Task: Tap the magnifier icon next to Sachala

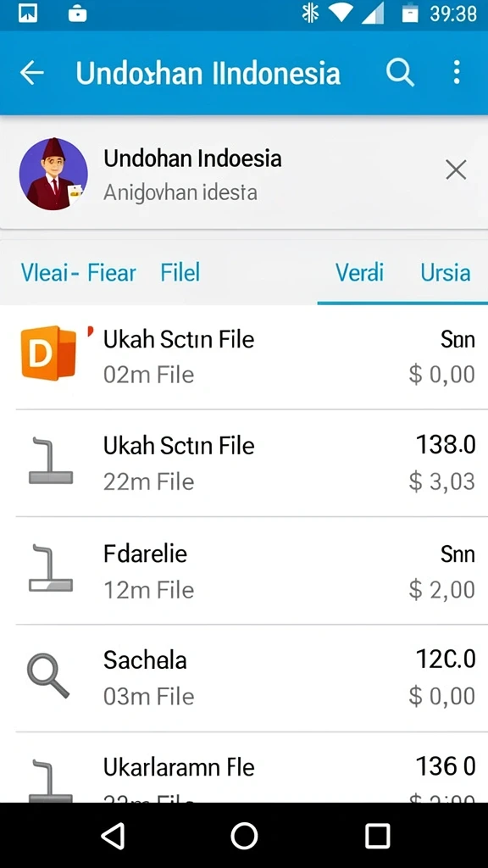Action: pyautogui.click(x=48, y=676)
